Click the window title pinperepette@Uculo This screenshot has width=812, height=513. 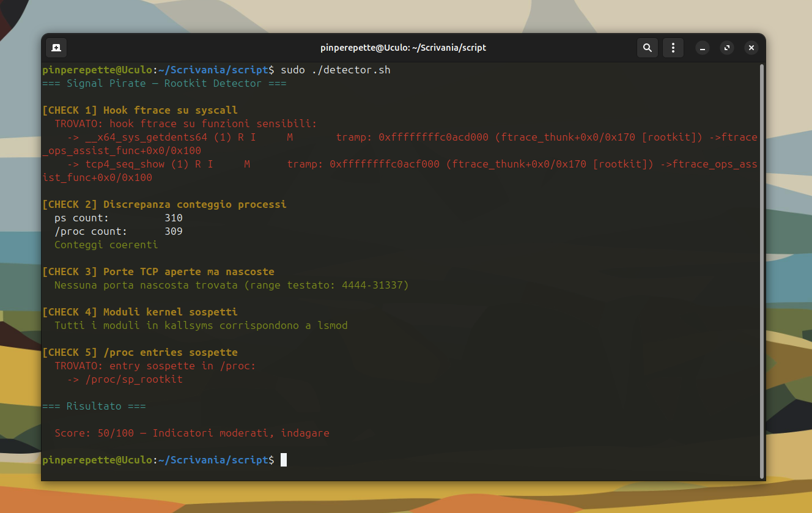coord(403,48)
